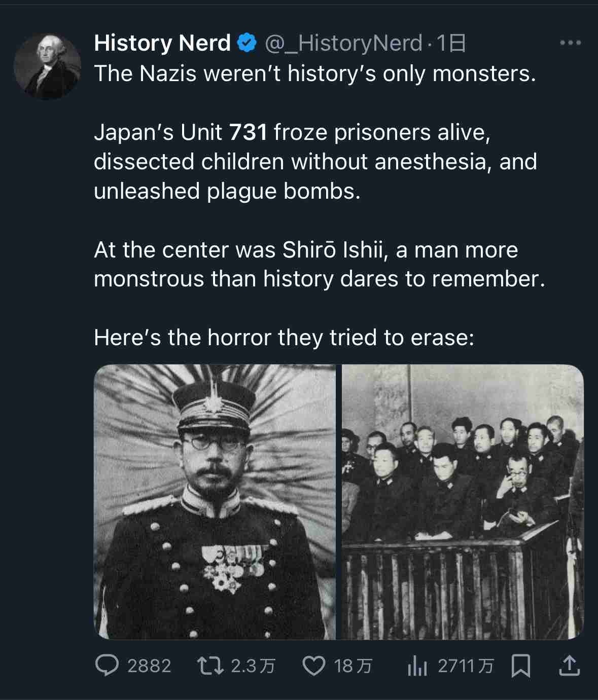
Task: Click the 2882 replies count
Action: pos(149,666)
